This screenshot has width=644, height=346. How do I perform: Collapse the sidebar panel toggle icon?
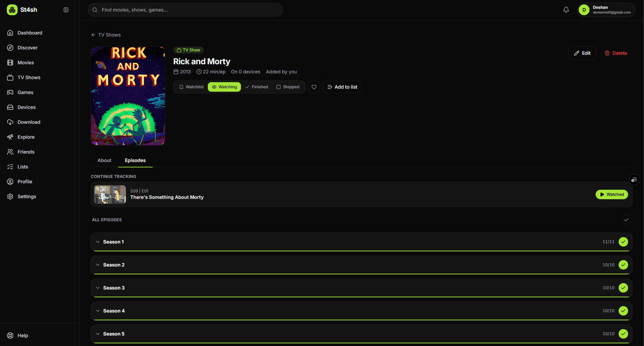coord(66,10)
